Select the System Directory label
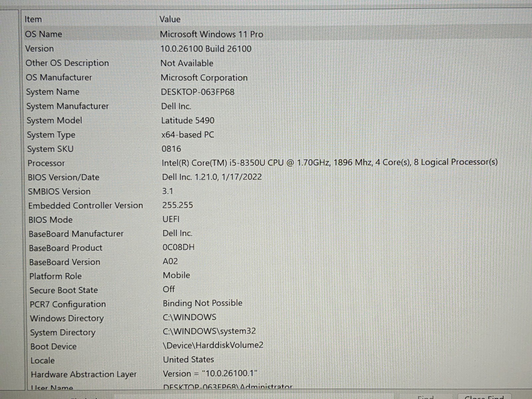 [x=63, y=332]
